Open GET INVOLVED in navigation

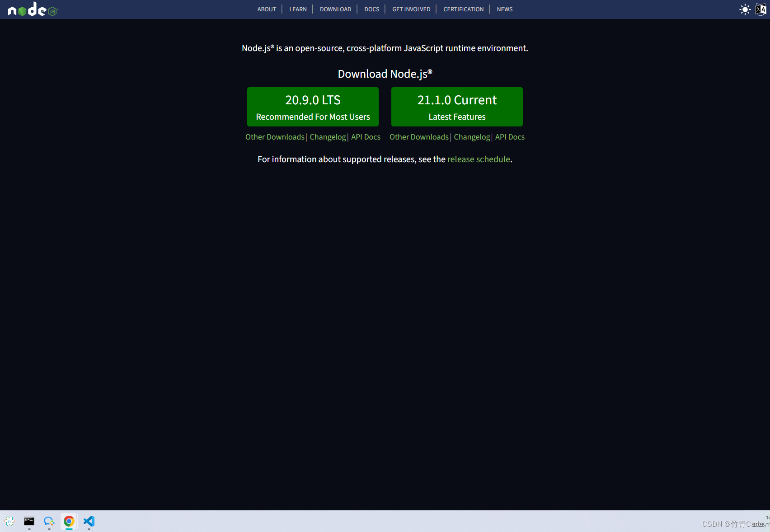(411, 9)
